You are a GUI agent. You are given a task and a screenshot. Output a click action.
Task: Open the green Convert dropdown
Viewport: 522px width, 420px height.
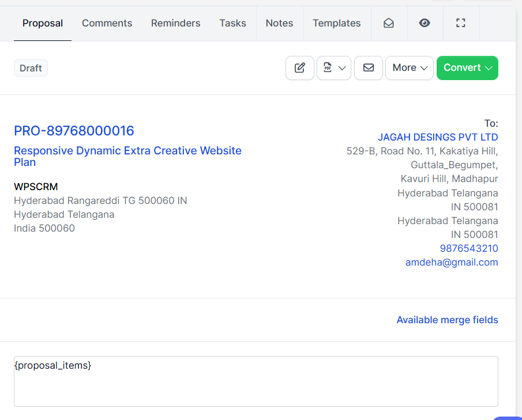[467, 68]
